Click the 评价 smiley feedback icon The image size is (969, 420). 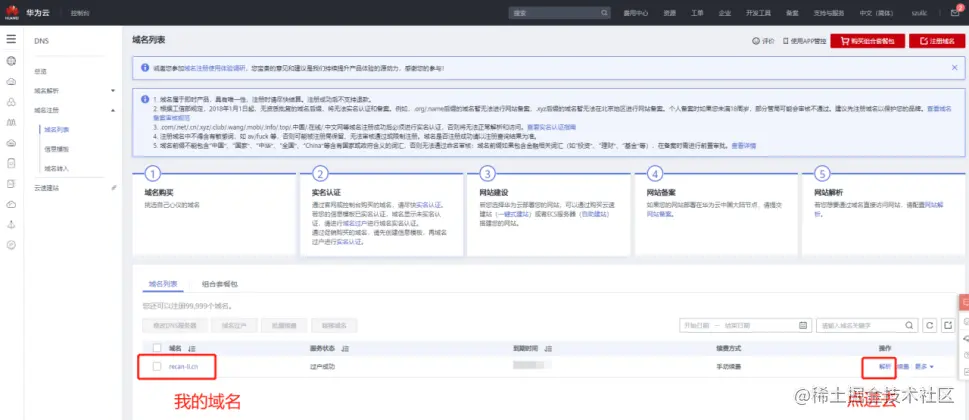pyautogui.click(x=755, y=41)
